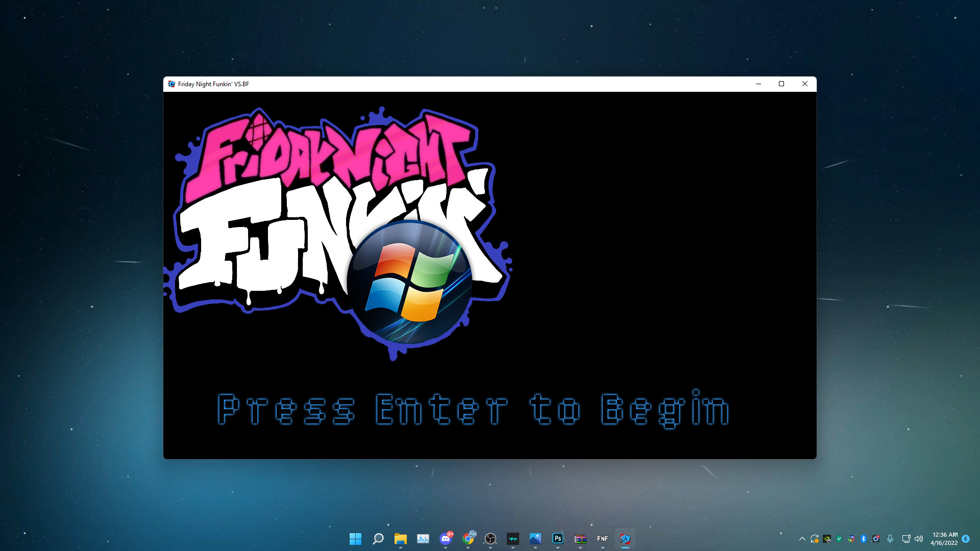Open Bluetooth tray icon
The height and width of the screenshot is (551, 980).
pyautogui.click(x=864, y=539)
